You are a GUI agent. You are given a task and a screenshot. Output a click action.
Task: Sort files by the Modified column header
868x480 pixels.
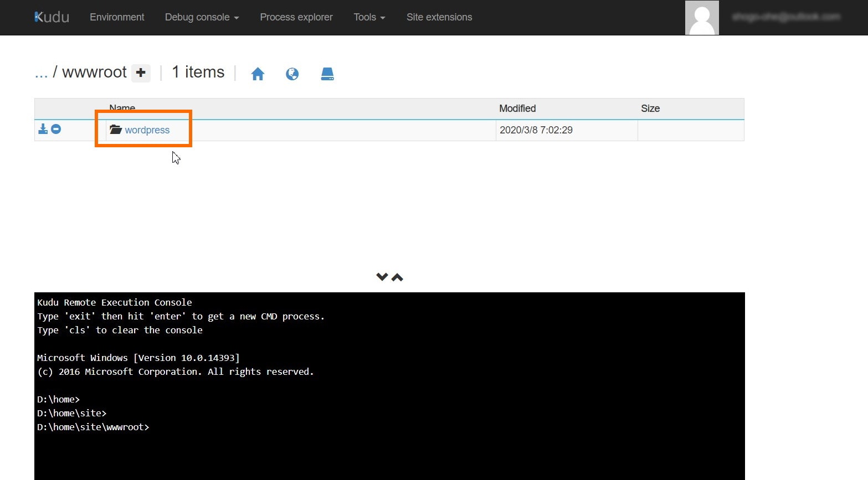[517, 108]
